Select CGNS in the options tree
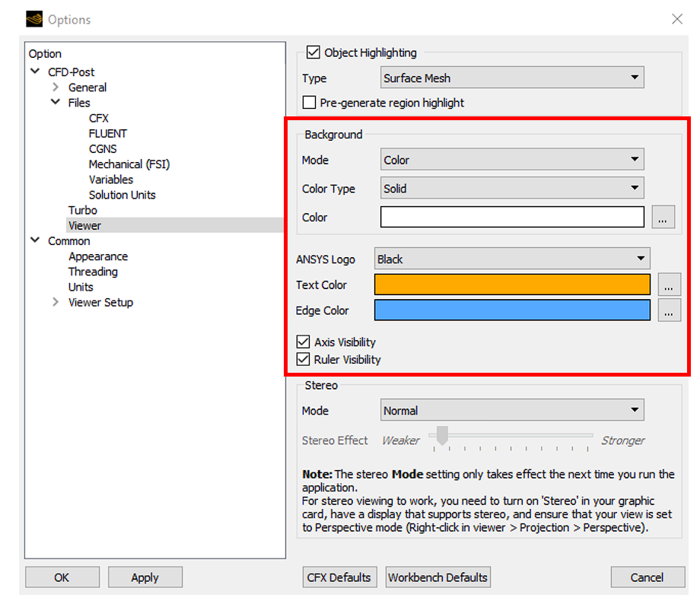Viewport: 700px width, 601px height. (103, 148)
